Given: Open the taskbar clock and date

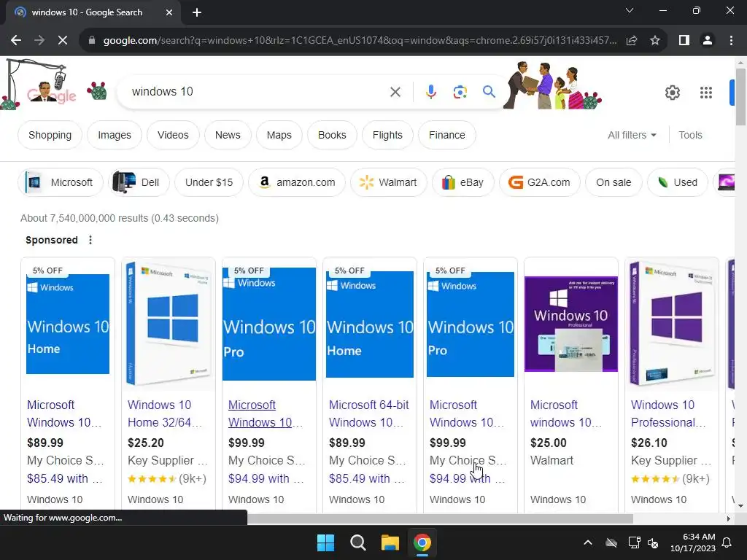Looking at the screenshot, I should pos(693,542).
